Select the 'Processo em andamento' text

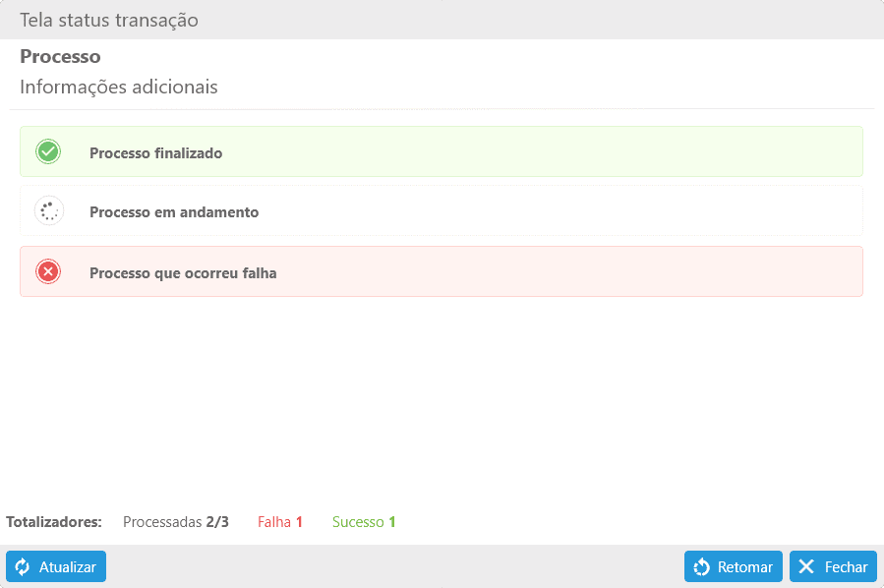click(x=174, y=212)
